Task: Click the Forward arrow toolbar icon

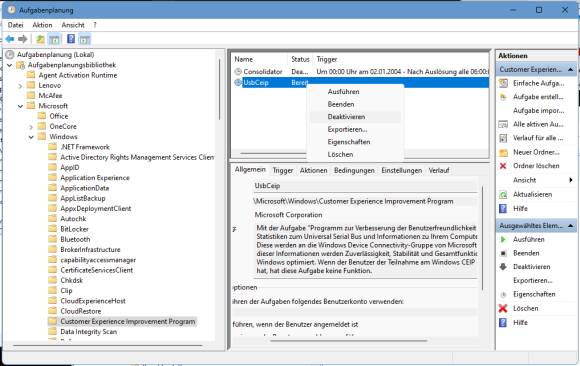Action: click(23, 39)
